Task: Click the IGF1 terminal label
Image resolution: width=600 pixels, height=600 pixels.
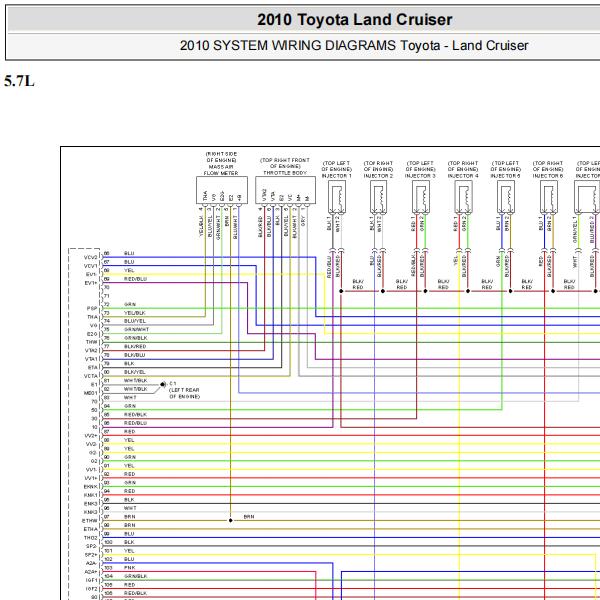Action: [91, 580]
